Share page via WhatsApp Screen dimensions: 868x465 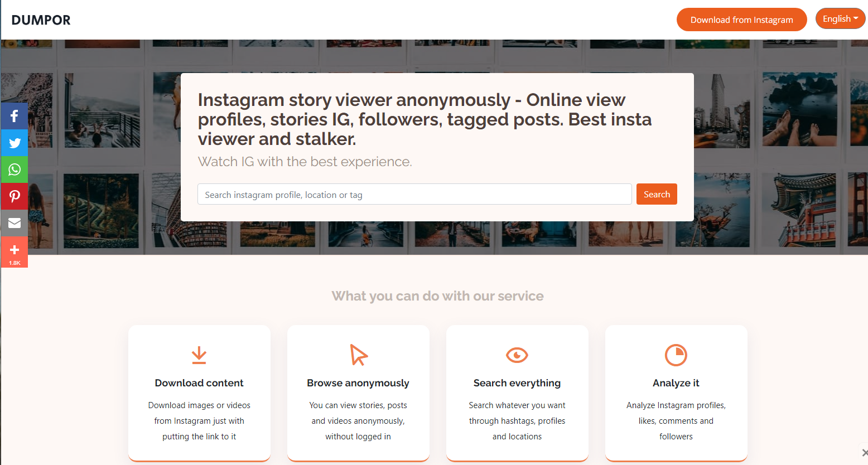15,169
